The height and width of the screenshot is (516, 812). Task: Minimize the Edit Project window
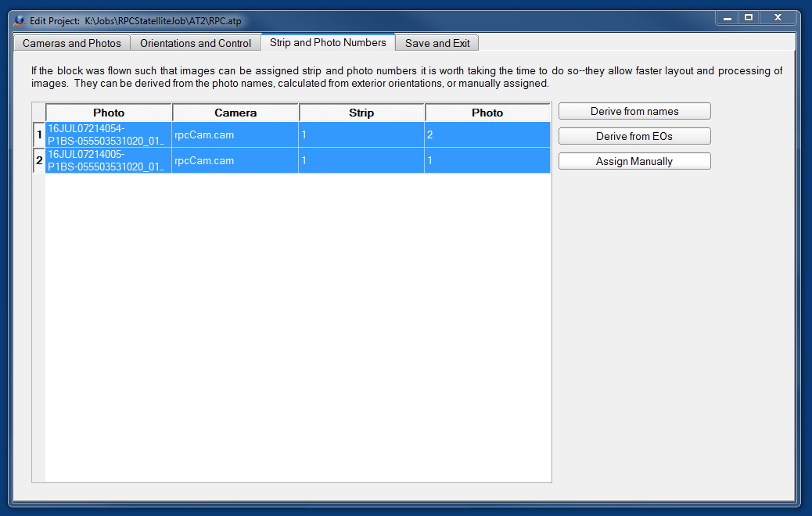pyautogui.click(x=727, y=18)
